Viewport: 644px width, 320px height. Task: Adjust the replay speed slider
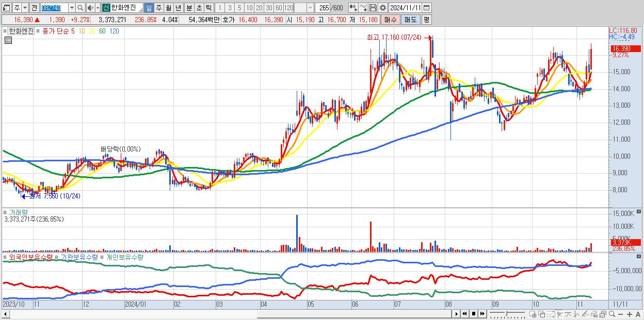point(507,314)
